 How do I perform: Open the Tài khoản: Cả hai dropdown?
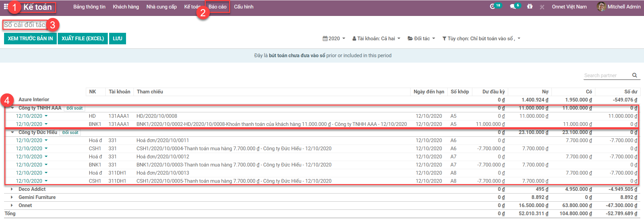coord(376,39)
